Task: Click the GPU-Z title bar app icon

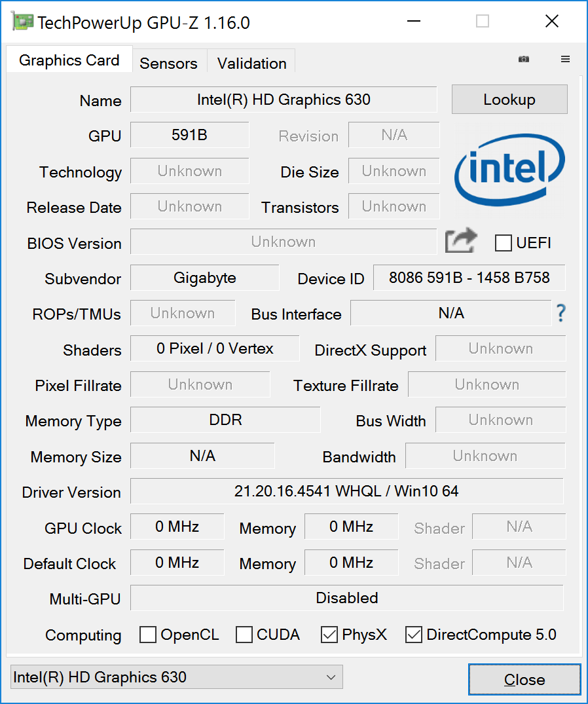Action: (x=22, y=22)
